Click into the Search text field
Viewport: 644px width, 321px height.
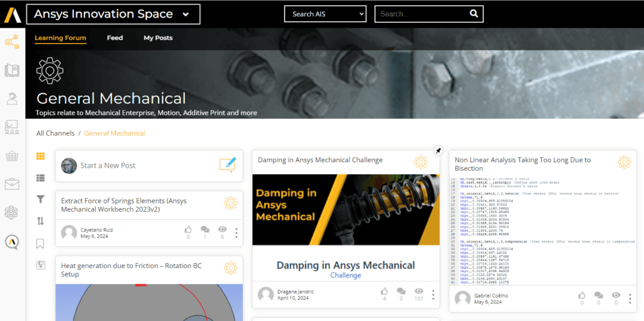[x=423, y=14]
